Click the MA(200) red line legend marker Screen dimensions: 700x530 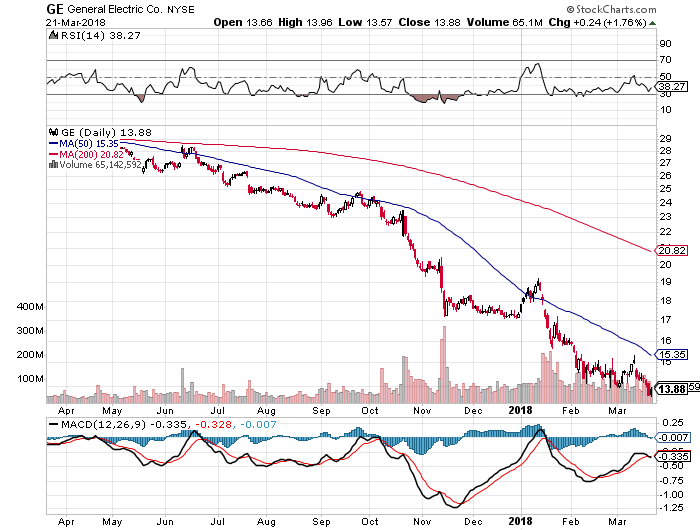click(x=53, y=154)
